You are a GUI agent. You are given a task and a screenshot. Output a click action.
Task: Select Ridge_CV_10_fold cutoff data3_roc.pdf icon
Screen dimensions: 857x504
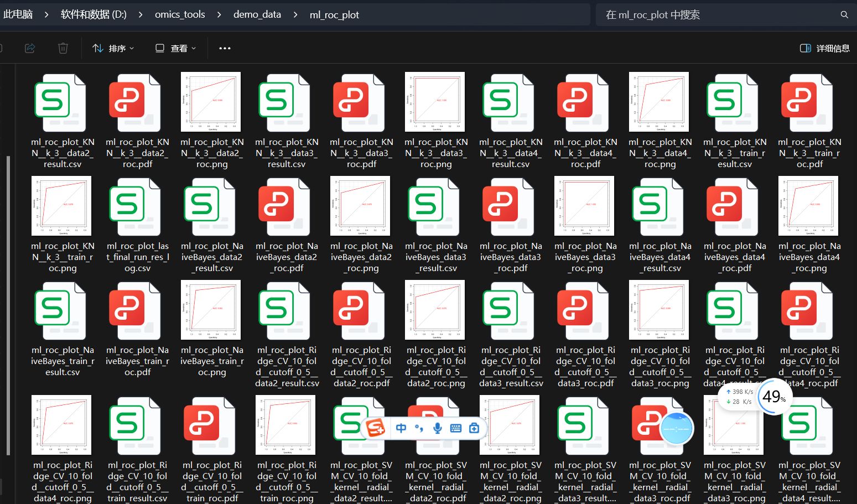(584, 311)
